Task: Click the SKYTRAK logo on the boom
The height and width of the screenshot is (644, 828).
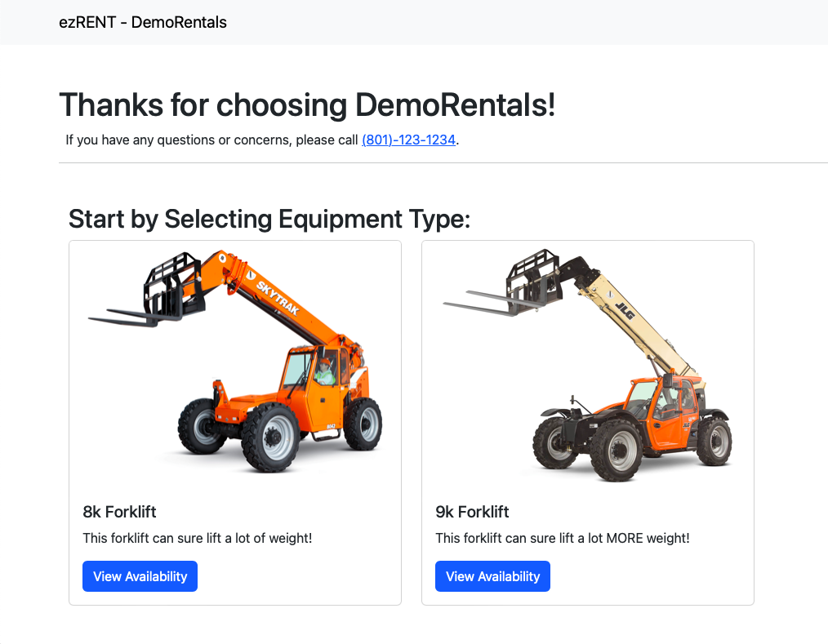Action: [x=278, y=298]
